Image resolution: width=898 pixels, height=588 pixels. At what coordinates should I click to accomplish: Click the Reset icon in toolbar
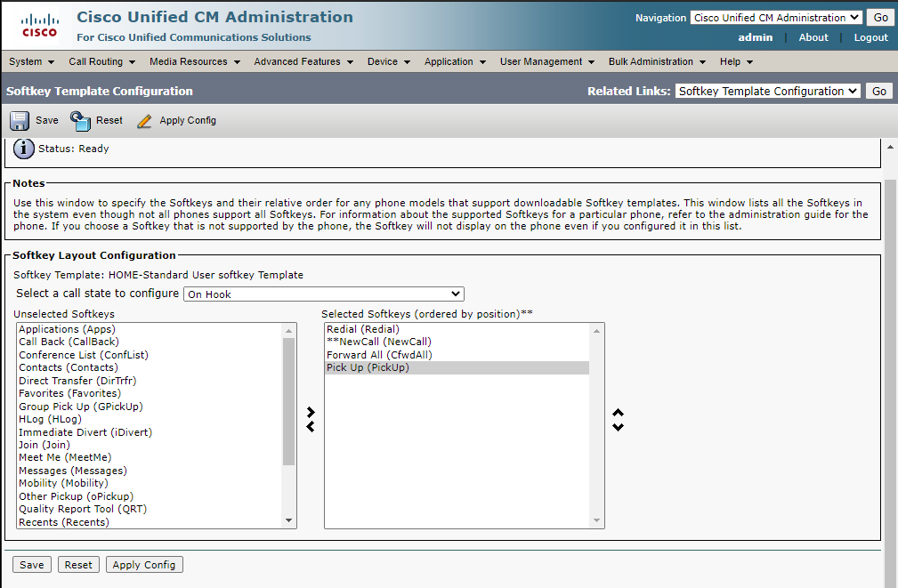coord(80,121)
